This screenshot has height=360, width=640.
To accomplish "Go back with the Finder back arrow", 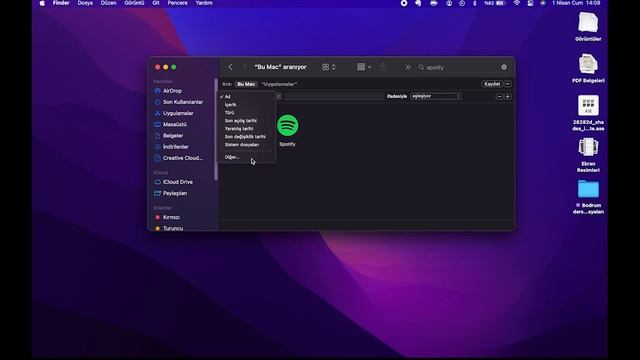I will click(230, 67).
